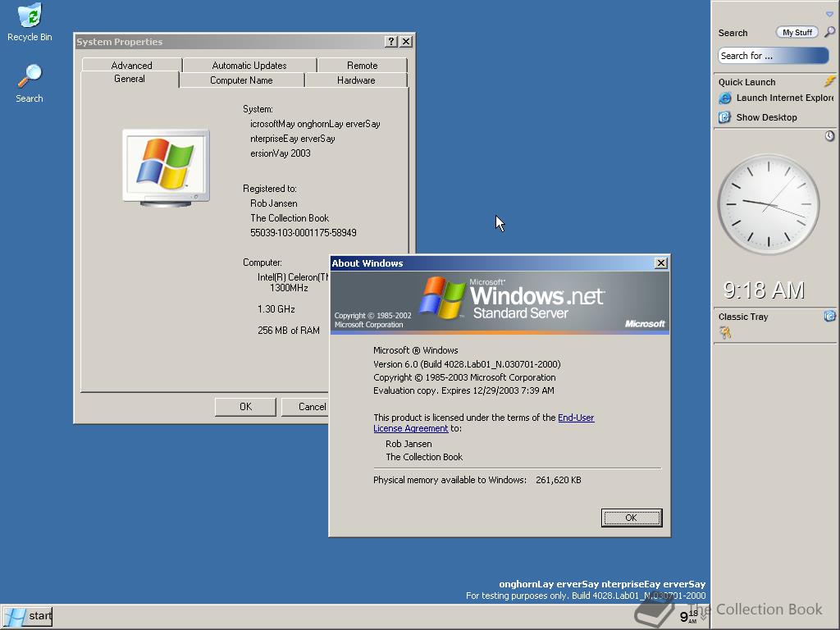840x630 pixels.
Task: Click the taskbar clock showing 9:18 AM
Action: tap(689, 617)
